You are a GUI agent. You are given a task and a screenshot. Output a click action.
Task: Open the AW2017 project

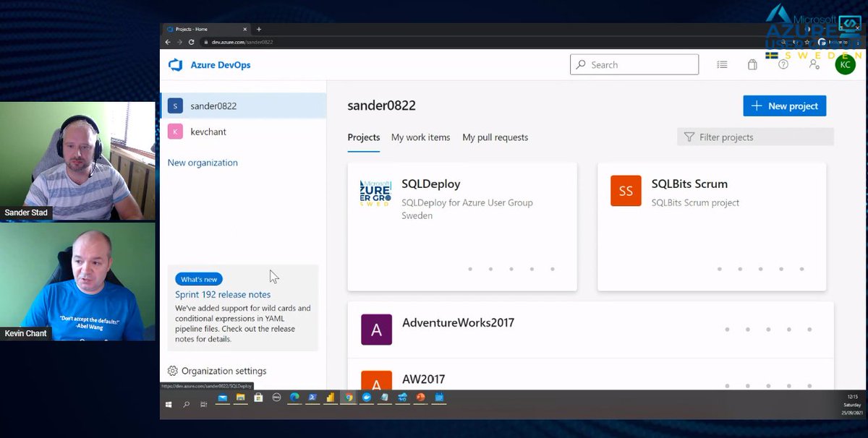point(424,379)
